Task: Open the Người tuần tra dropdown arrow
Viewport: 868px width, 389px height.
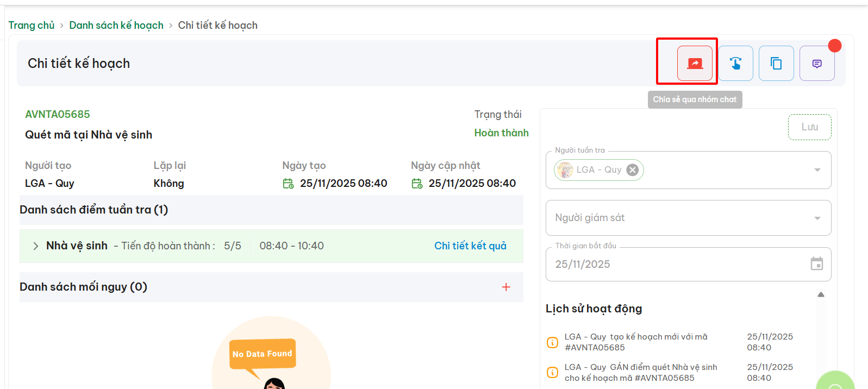Action: coord(817,170)
